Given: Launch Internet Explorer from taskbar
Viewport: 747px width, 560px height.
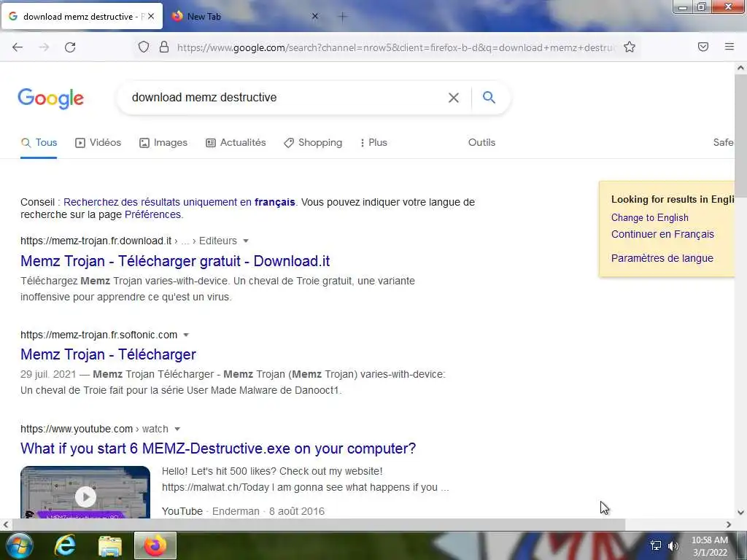Looking at the screenshot, I should click(65, 545).
